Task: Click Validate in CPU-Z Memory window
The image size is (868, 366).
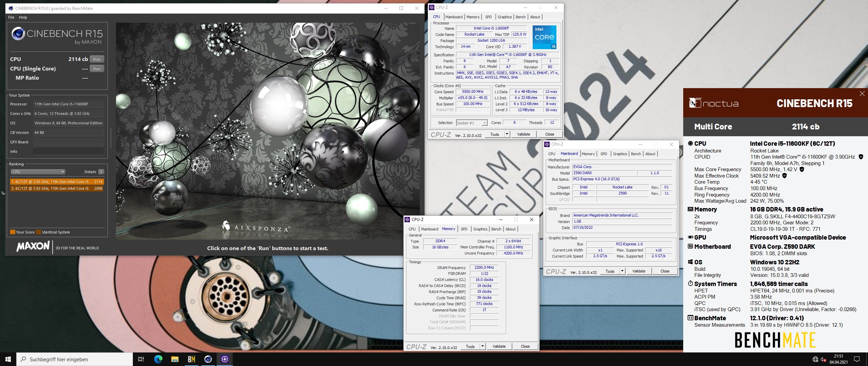Action: tap(499, 346)
